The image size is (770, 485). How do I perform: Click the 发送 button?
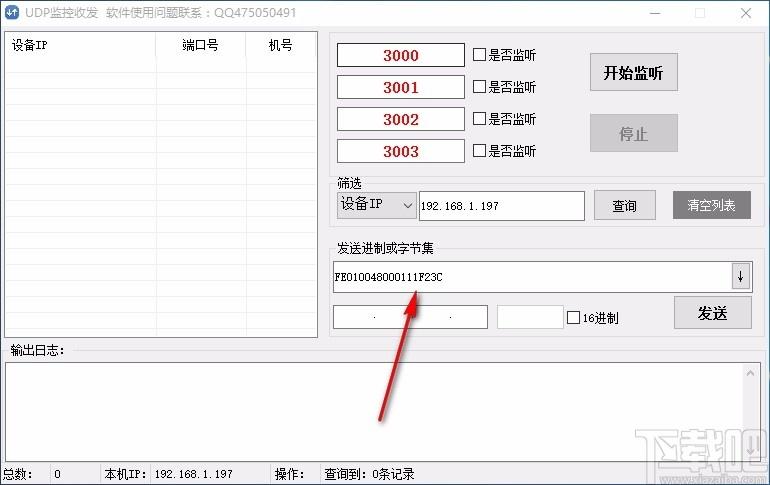pos(713,313)
